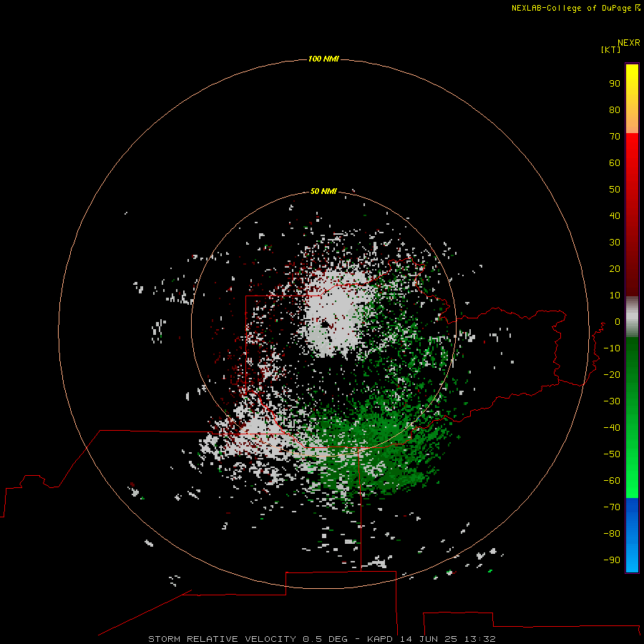Click the positive 30 scale value

click(615, 243)
